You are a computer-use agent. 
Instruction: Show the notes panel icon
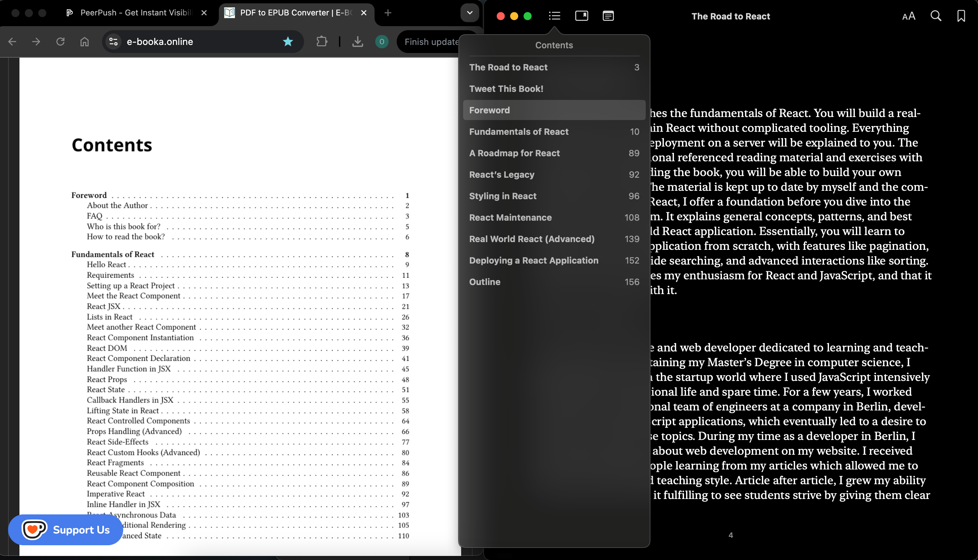(x=608, y=16)
